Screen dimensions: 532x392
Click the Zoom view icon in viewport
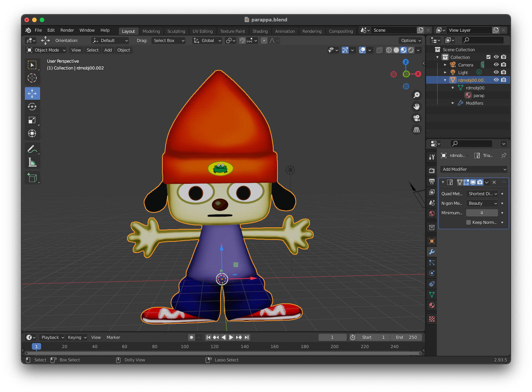coord(417,95)
